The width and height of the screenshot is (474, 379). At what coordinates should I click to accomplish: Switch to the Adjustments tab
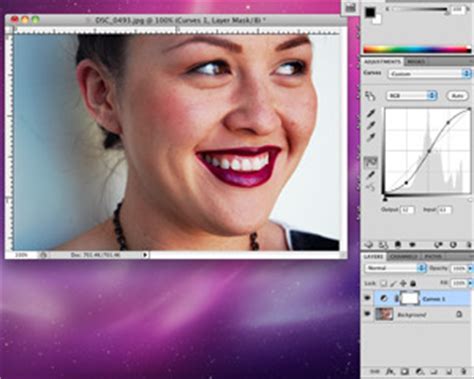382,62
